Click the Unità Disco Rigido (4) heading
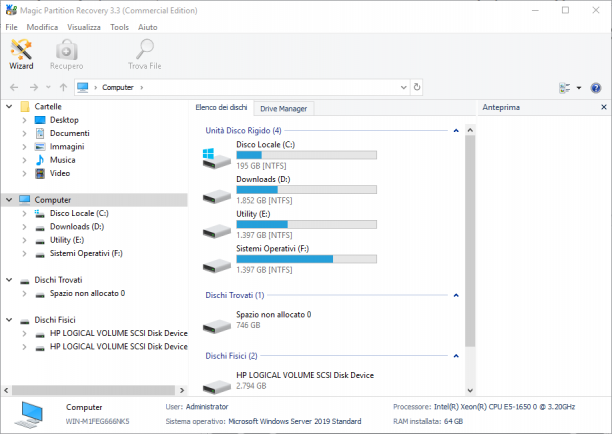Screen dimensions: 612x434 click(243, 130)
